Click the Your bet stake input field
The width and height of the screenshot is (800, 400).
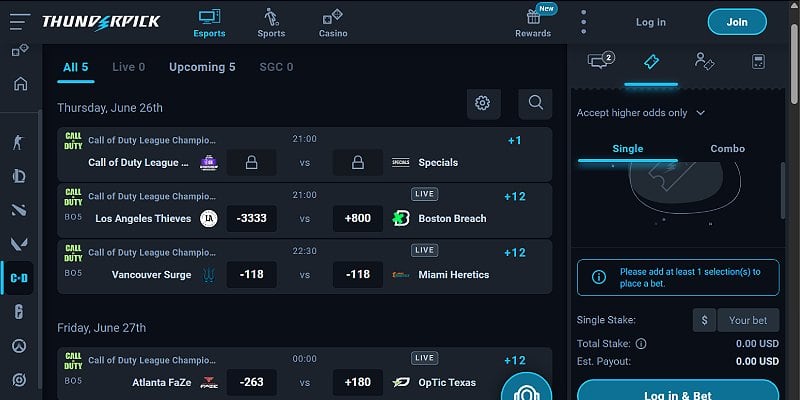click(x=747, y=320)
